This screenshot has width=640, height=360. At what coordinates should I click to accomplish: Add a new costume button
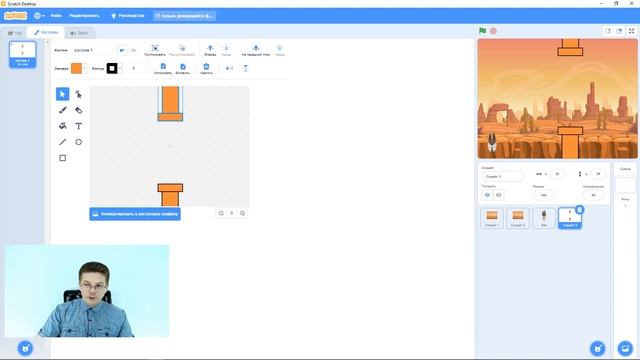pos(25,348)
